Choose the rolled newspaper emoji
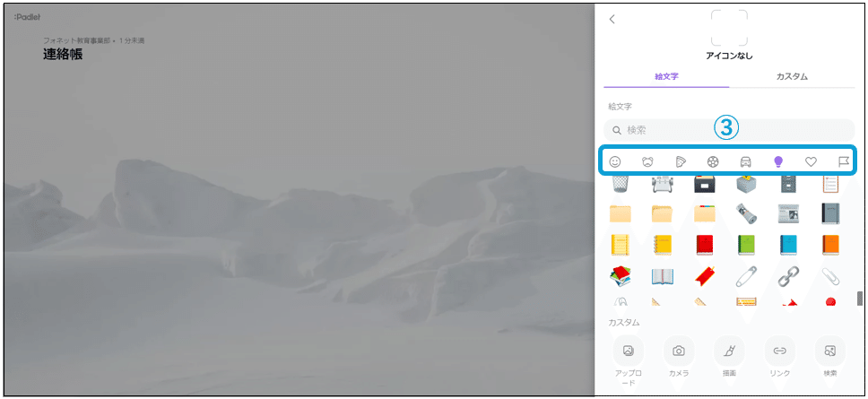868x399 pixels. pyautogui.click(x=746, y=213)
